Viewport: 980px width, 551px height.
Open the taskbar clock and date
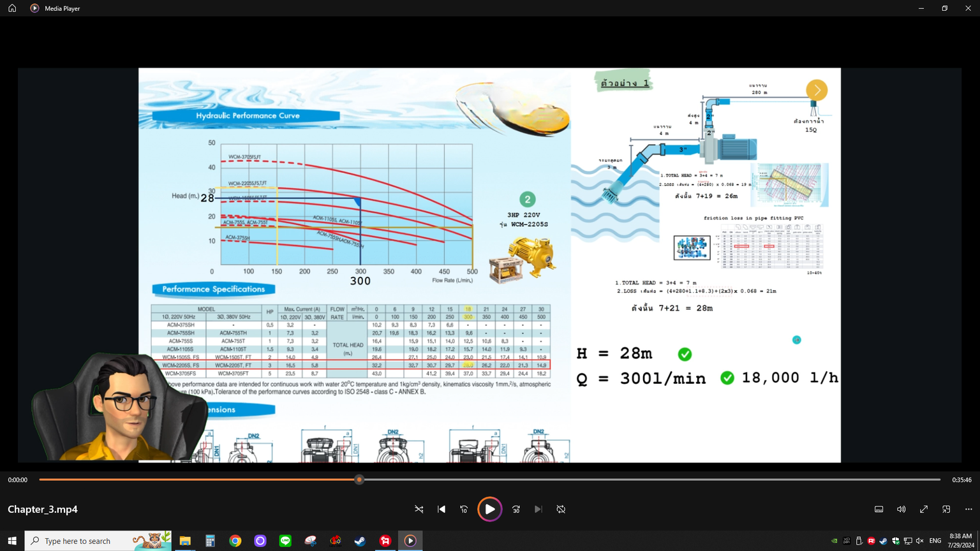[960, 541]
